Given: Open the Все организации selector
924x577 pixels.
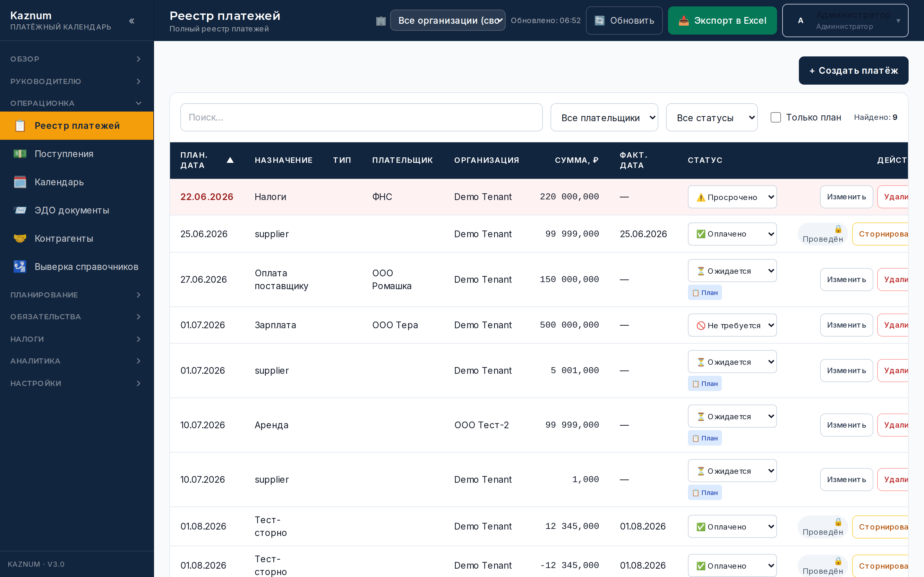Looking at the screenshot, I should click(x=448, y=20).
